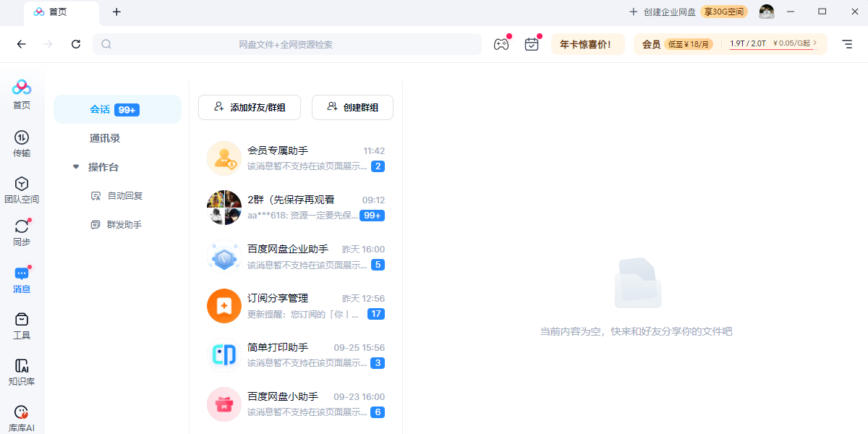Switch to the 首页 window tab
The height and width of the screenshot is (434, 868).
(62, 12)
